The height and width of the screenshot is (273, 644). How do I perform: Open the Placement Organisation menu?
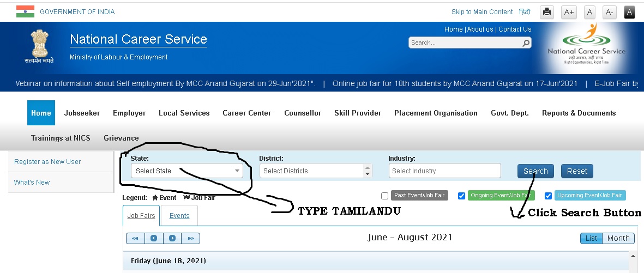(436, 113)
